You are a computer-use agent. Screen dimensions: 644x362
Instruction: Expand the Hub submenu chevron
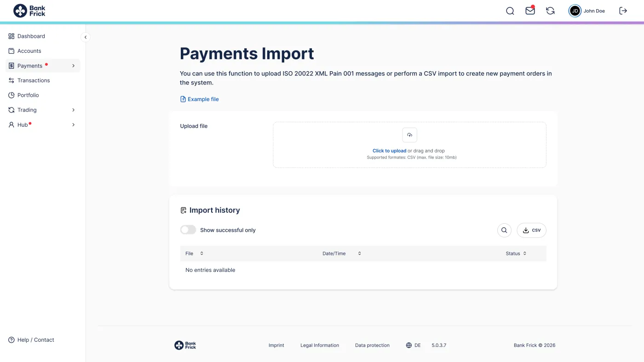73,124
